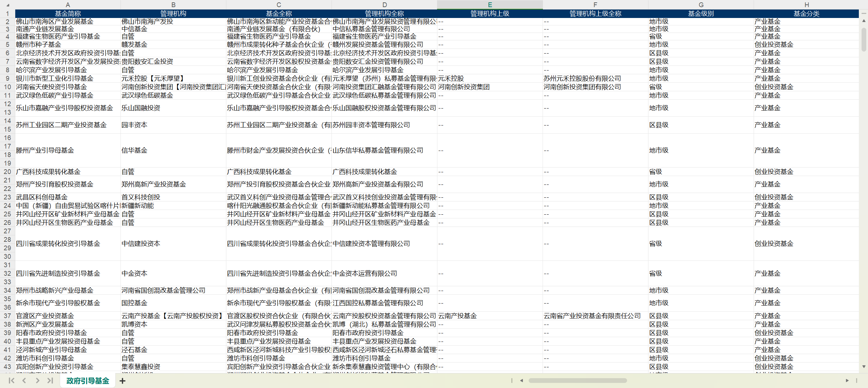This screenshot has height=388, width=868.
Task: Click the horizontal scrollbar left arrow
Action: (x=522, y=381)
